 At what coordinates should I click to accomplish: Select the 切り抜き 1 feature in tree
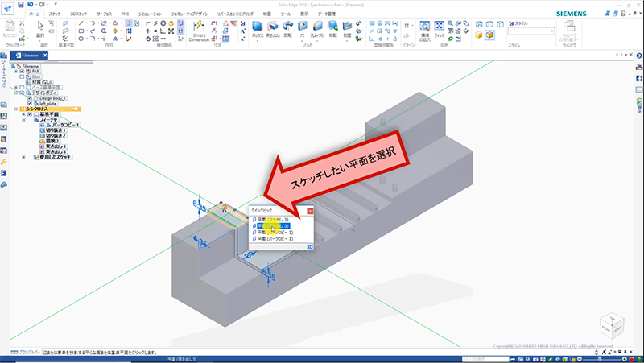click(x=55, y=130)
